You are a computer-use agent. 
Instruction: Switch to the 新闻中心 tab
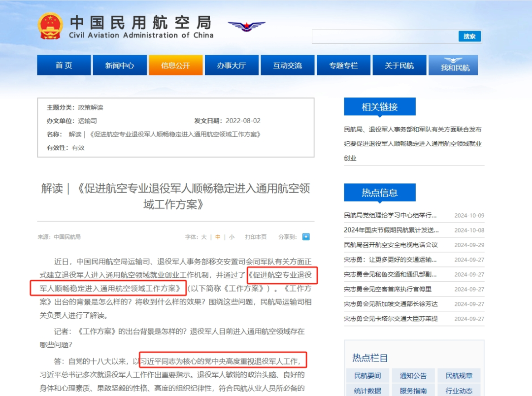click(119, 65)
